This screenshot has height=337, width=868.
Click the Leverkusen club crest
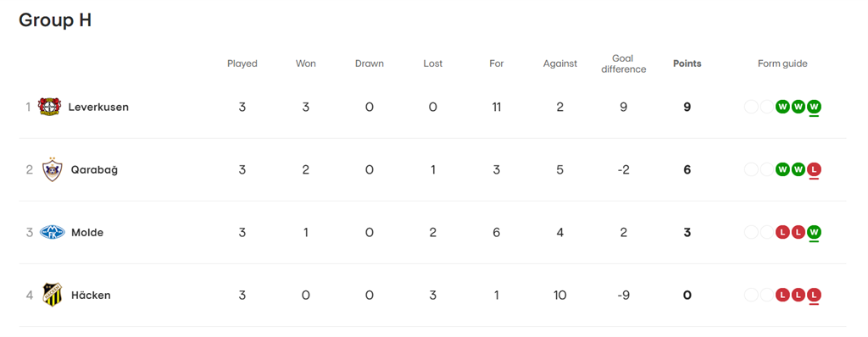[x=50, y=107]
